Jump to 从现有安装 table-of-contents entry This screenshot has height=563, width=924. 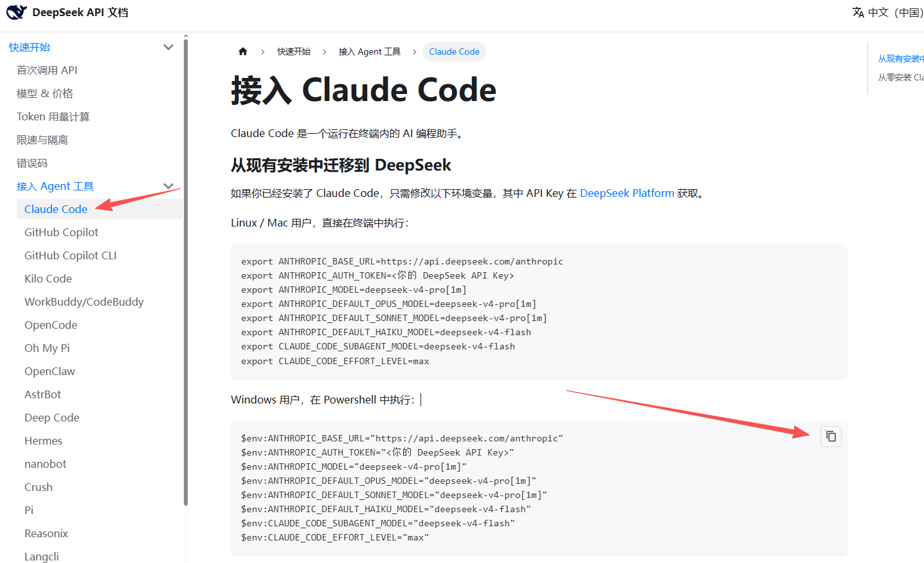coord(901,59)
